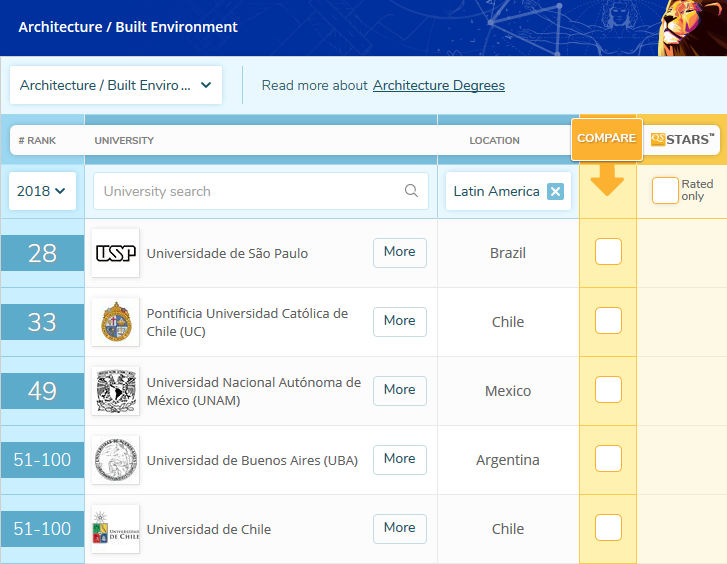The width and height of the screenshot is (727, 564).
Task: Open the 2018 year dropdown
Action: (x=42, y=191)
